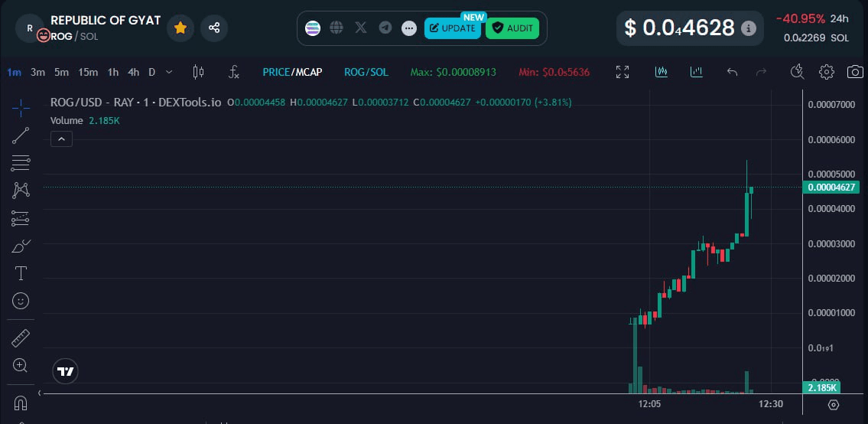
Task: Select the measure ruler tool
Action: coord(21,338)
